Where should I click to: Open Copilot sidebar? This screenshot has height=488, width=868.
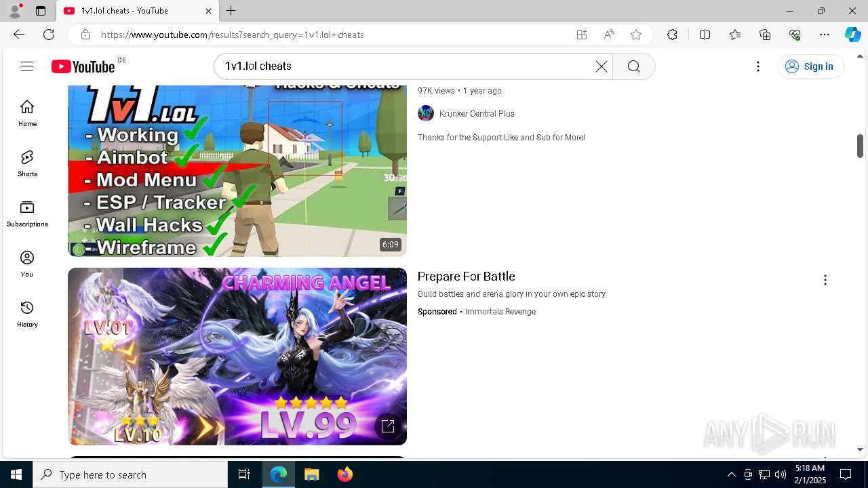[852, 35]
